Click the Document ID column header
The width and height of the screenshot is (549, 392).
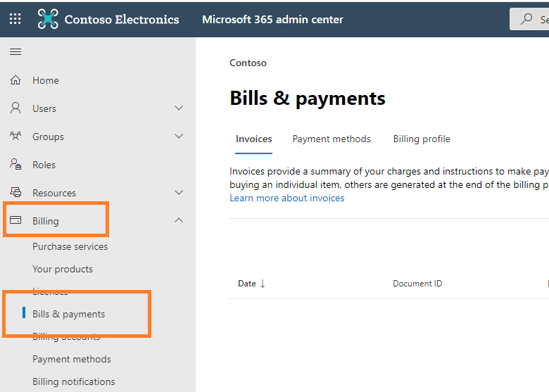(x=417, y=284)
